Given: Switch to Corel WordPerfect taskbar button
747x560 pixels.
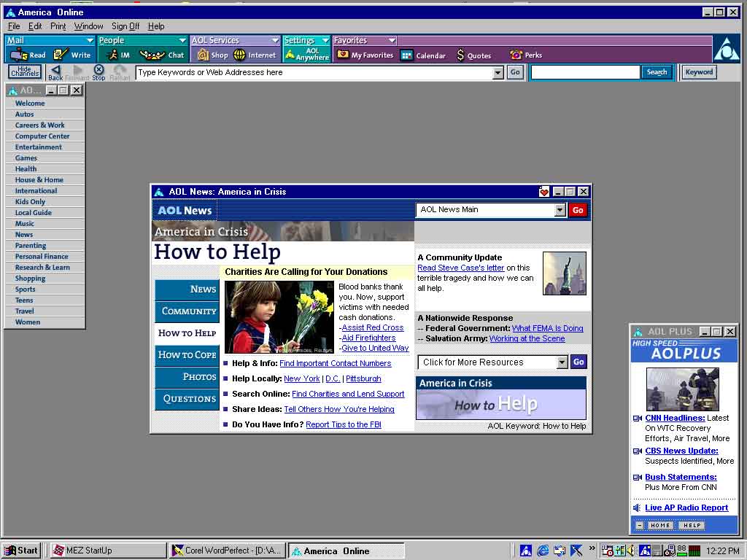Looking at the screenshot, I should (x=228, y=551).
